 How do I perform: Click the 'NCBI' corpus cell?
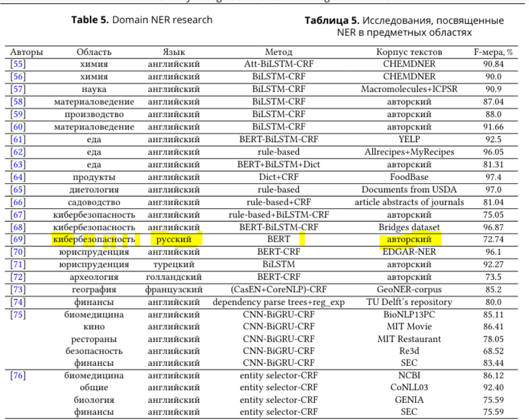point(409,375)
